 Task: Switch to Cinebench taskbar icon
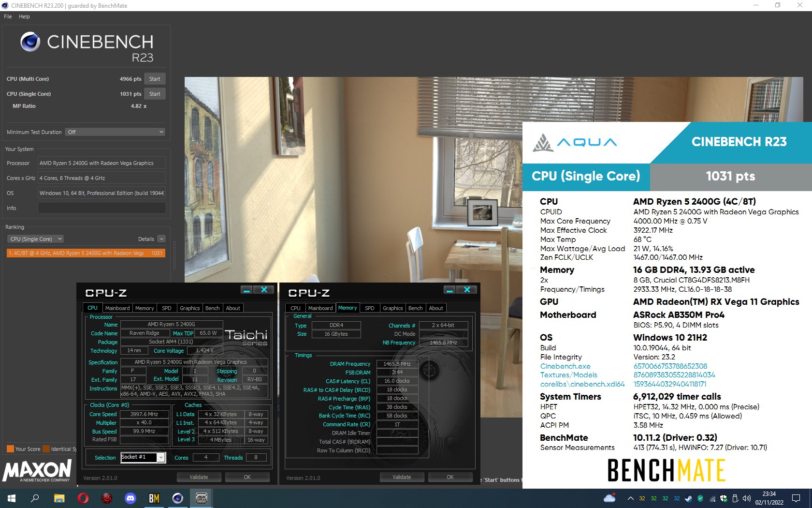178,498
